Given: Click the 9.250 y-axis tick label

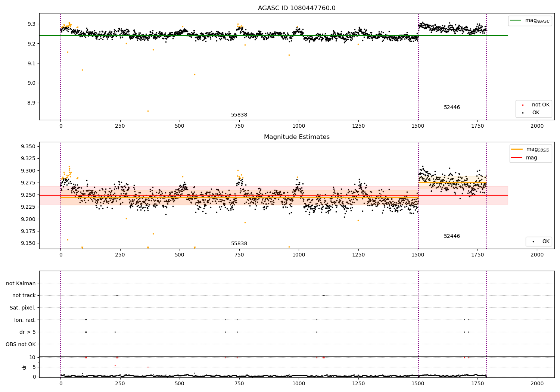Looking at the screenshot, I should pyautogui.click(x=28, y=195).
